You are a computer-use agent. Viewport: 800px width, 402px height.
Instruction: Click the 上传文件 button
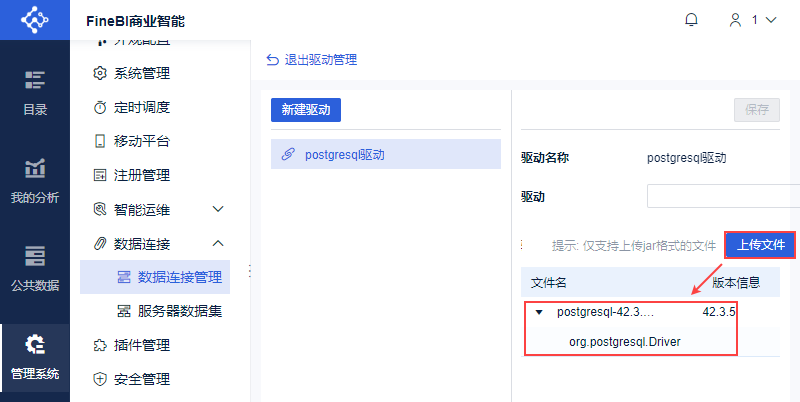click(760, 245)
